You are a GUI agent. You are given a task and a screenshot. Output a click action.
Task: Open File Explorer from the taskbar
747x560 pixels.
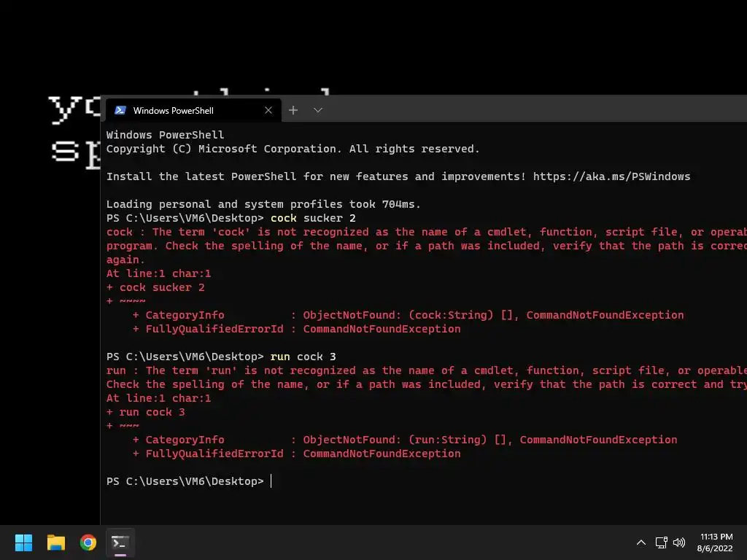coord(55,542)
